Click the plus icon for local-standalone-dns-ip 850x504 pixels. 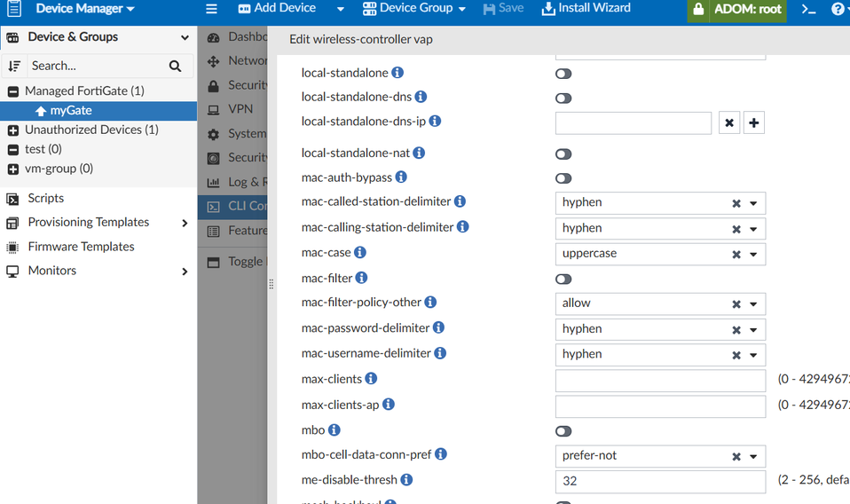click(x=753, y=123)
